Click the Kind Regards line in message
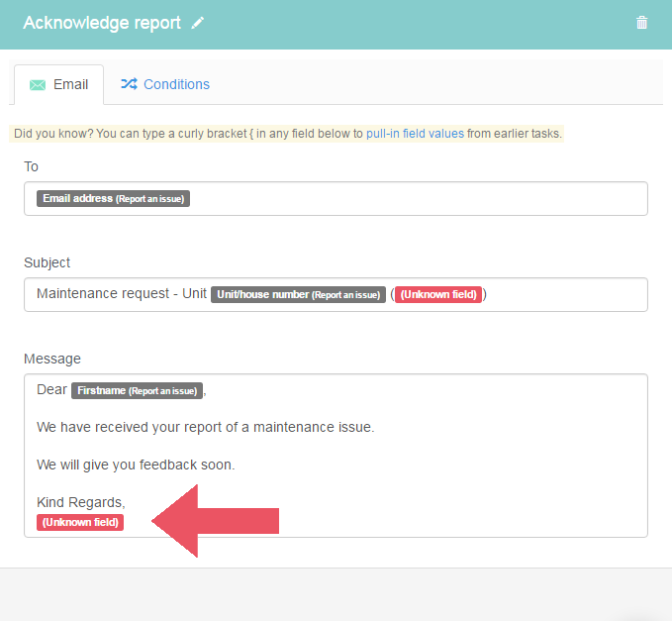This screenshot has height=621, width=672. [x=81, y=502]
